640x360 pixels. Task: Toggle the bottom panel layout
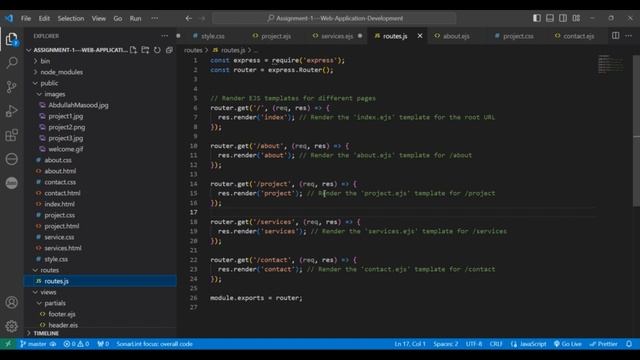pos(550,18)
